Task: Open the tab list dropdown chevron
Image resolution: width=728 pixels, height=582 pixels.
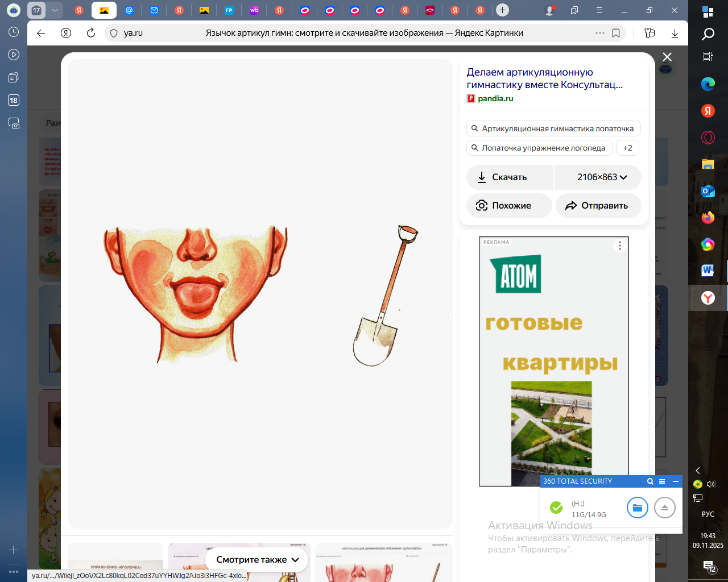Action: point(55,10)
